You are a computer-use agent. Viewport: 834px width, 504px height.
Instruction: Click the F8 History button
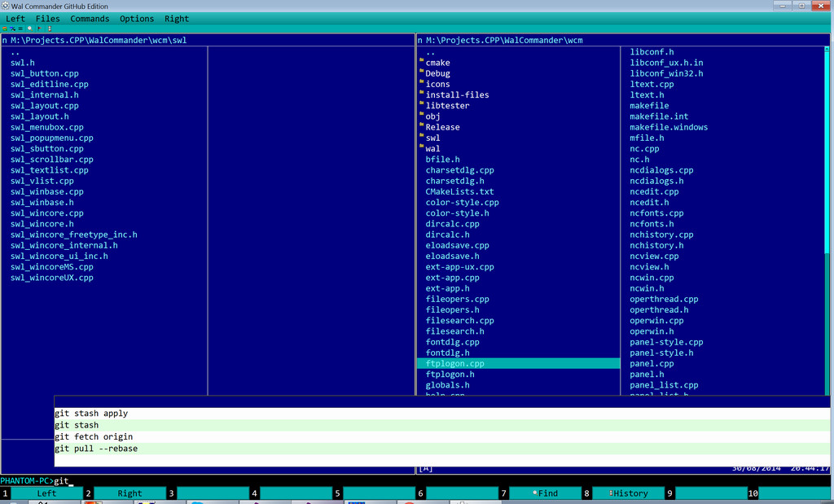(x=628, y=493)
